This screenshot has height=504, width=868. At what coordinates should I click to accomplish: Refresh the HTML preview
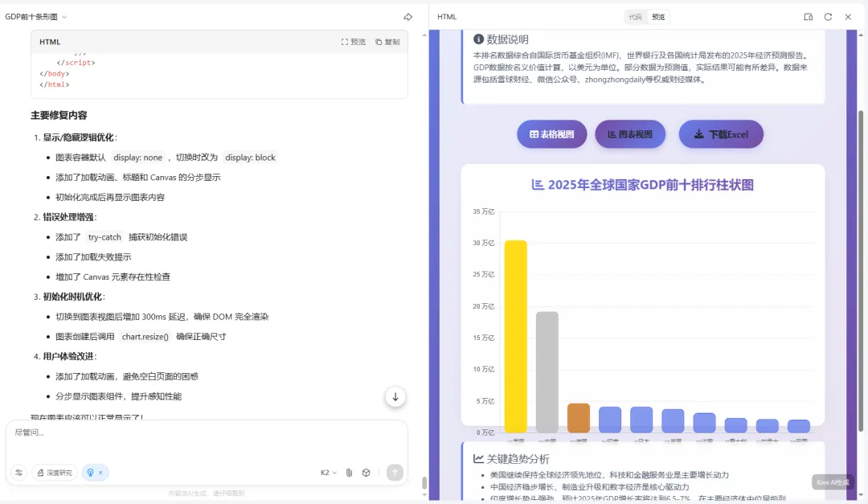(828, 17)
